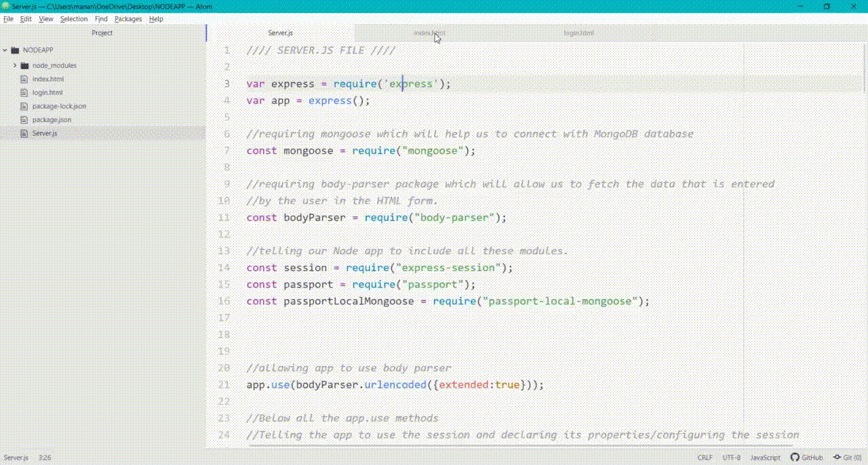Click line number 11 in the gutter
The image size is (868, 465).
coord(224,218)
